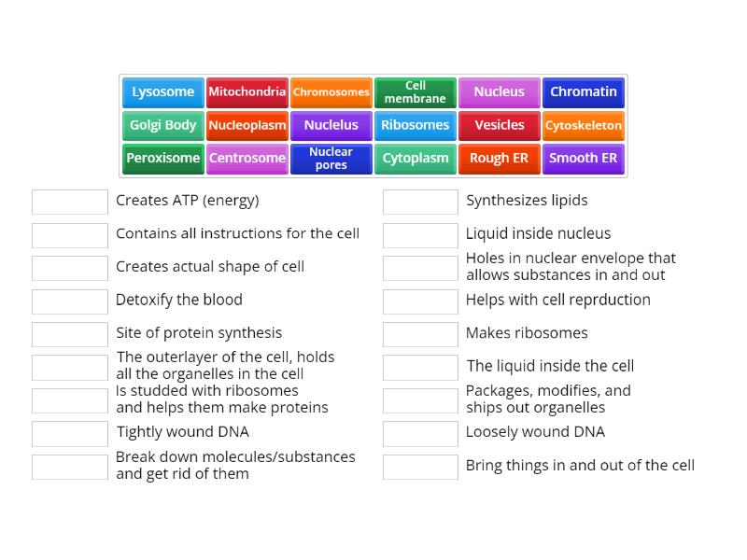Select the Centrosome tile
The height and width of the screenshot is (560, 747).
coord(247,159)
